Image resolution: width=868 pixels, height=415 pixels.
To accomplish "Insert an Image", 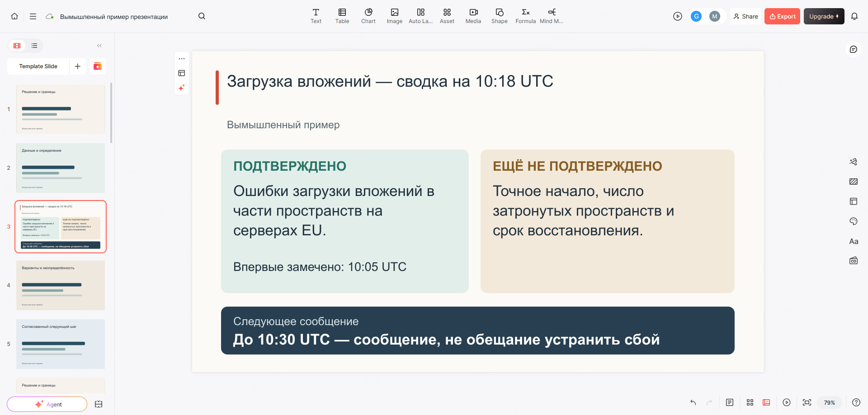I will [x=395, y=16].
